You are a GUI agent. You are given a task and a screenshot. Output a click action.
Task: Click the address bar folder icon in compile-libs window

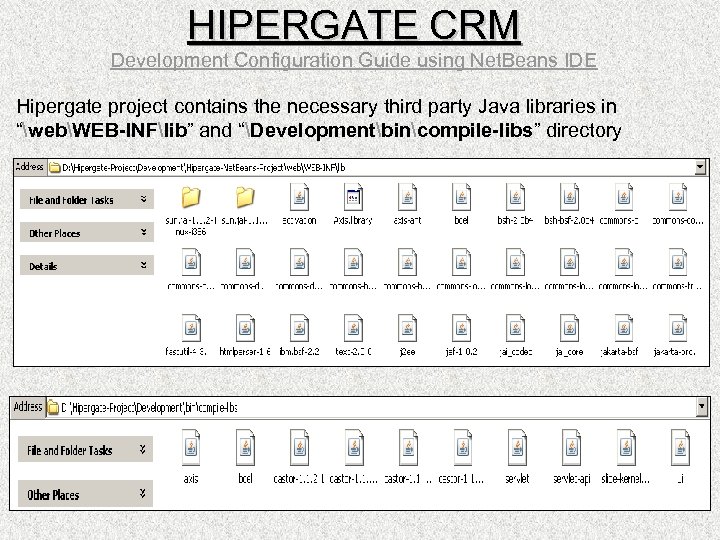click(53, 407)
